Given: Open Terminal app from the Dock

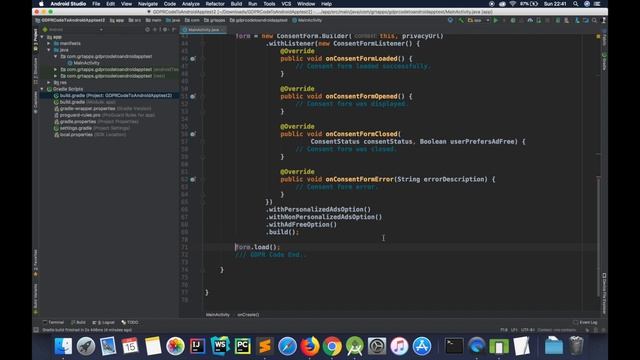Looking at the screenshot, I should [454, 346].
